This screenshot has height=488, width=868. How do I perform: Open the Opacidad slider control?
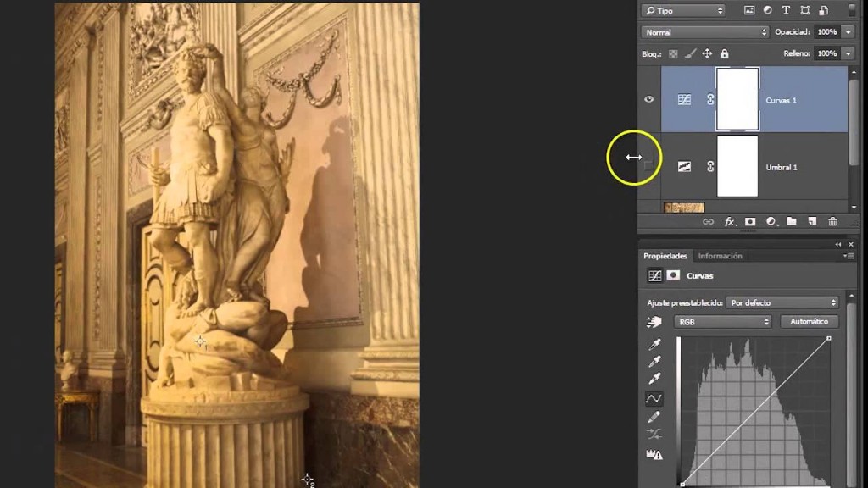click(848, 31)
